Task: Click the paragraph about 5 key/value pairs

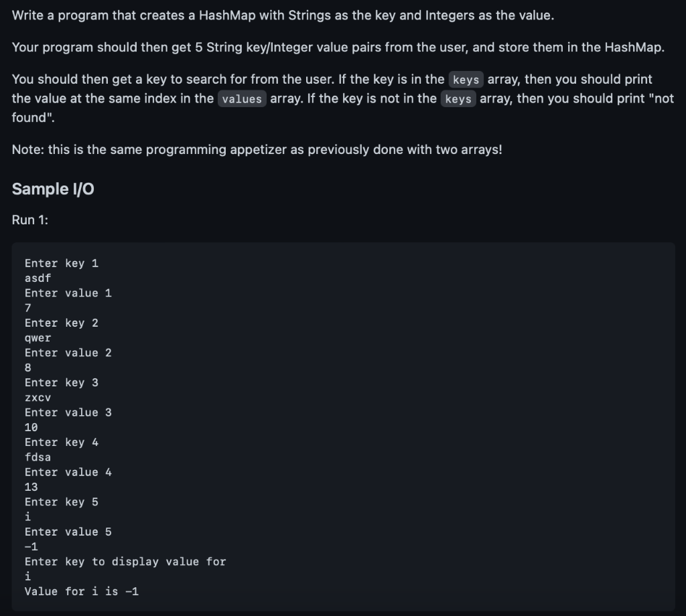Action: [x=338, y=48]
